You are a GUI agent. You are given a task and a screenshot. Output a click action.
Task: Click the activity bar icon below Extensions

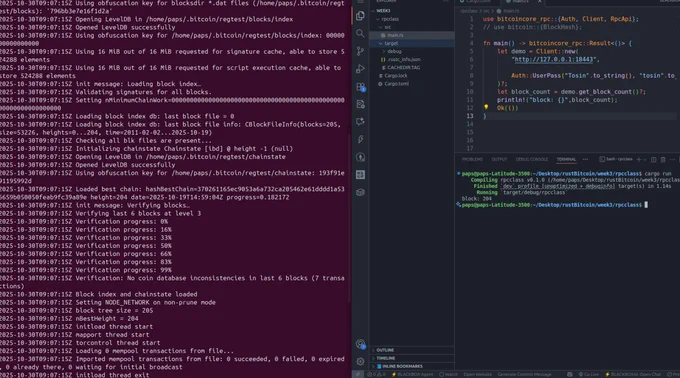(x=360, y=104)
